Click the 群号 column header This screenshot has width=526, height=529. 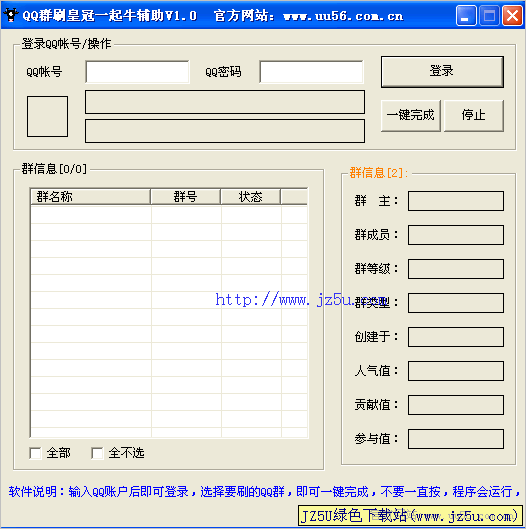tap(185, 196)
